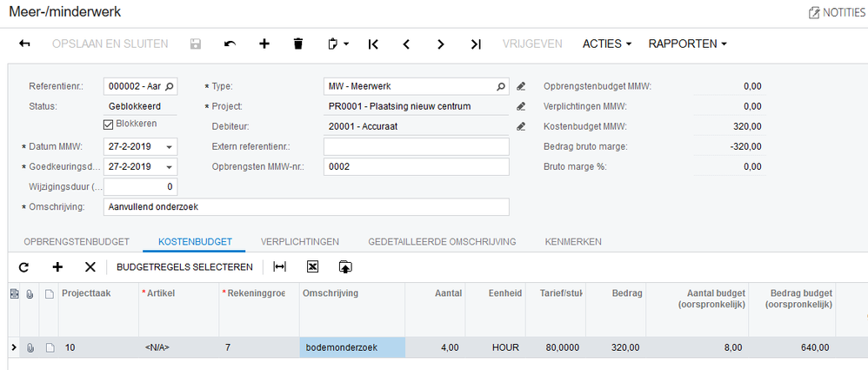This screenshot has height=370, width=868.
Task: Open the Verplichtingen tab
Action: coord(300,241)
